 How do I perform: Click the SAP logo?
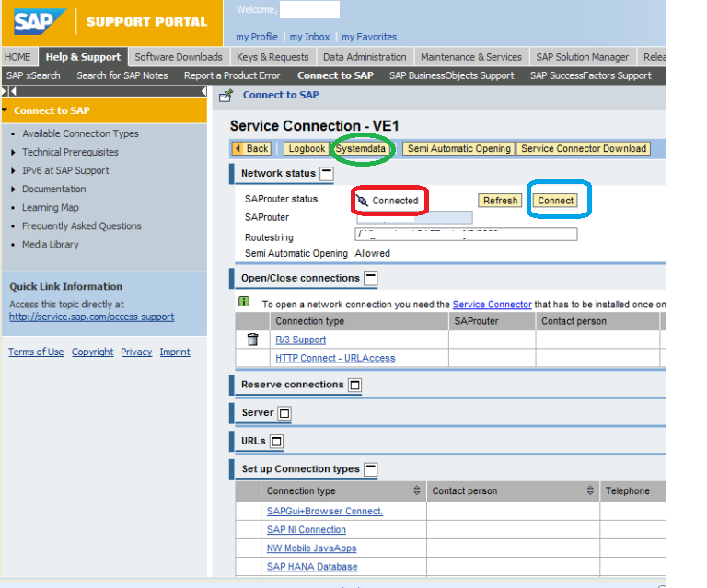coord(40,21)
